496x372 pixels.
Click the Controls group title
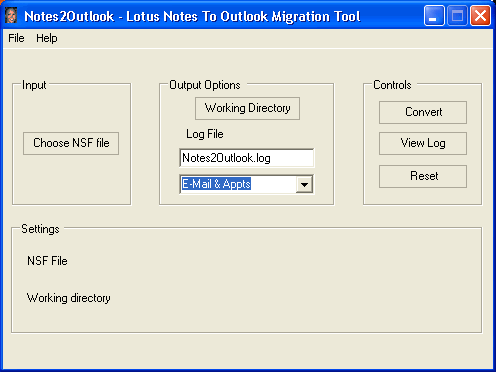click(392, 85)
